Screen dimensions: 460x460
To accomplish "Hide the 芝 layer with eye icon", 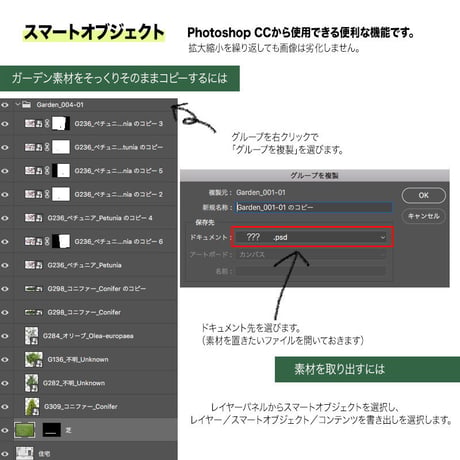I will [x=5, y=430].
